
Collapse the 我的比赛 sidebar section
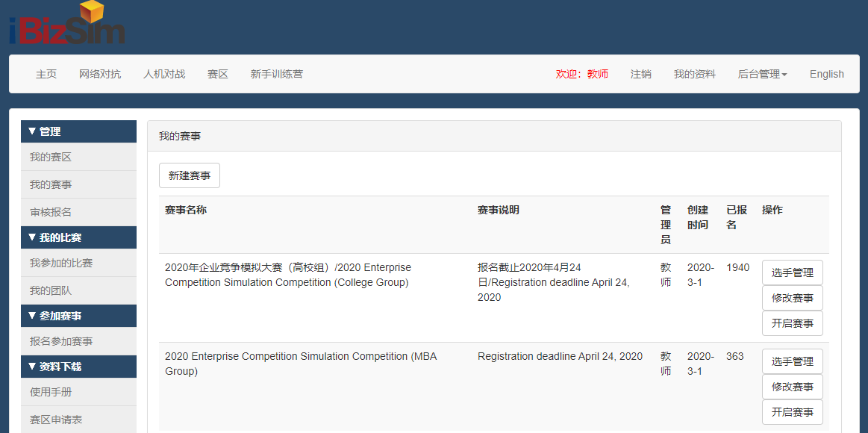click(x=78, y=237)
